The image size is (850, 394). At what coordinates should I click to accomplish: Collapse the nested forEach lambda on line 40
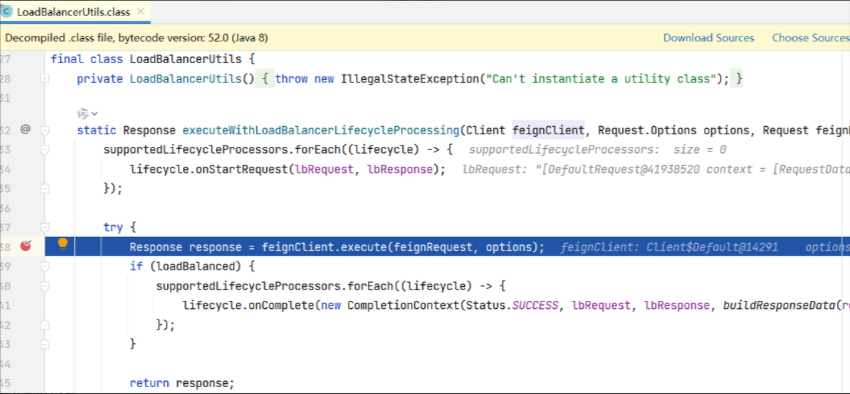(45, 286)
